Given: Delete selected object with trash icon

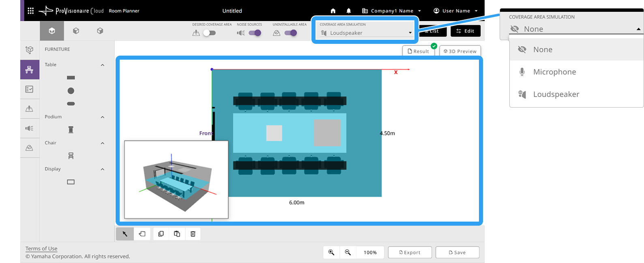Looking at the screenshot, I should 193,234.
